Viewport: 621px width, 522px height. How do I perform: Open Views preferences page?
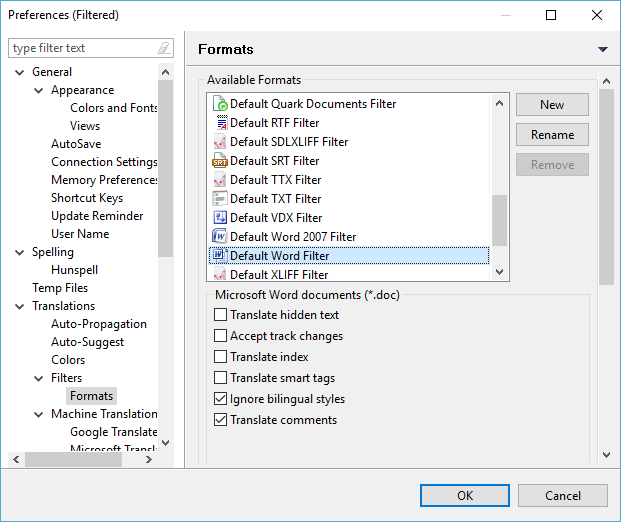(x=85, y=126)
